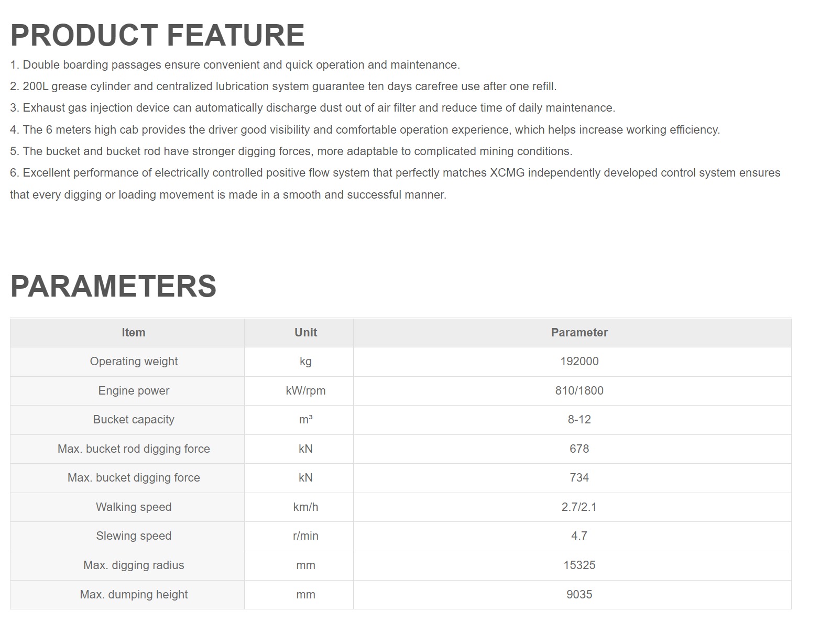Click the PRODUCT FEATURE heading
Screen dimensions: 831x644
(x=157, y=35)
